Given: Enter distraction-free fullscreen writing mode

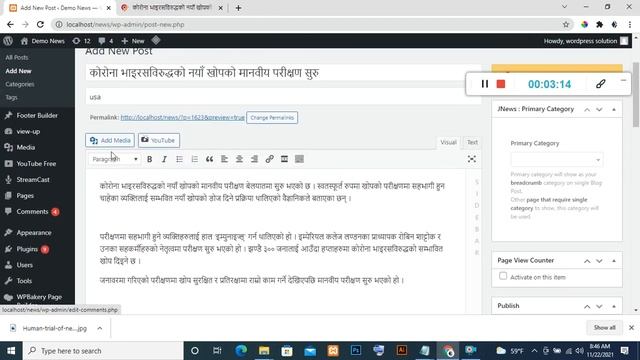Looking at the screenshot, I should pyautogui.click(x=472, y=159).
